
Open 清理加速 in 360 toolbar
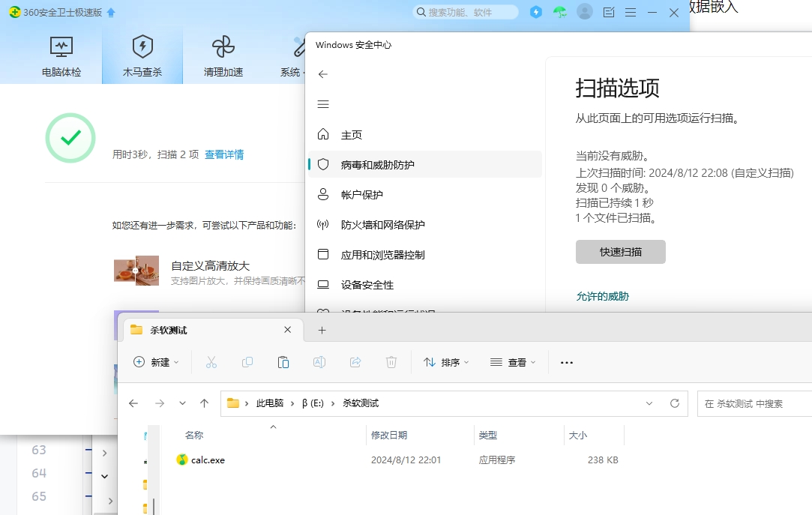click(x=223, y=56)
